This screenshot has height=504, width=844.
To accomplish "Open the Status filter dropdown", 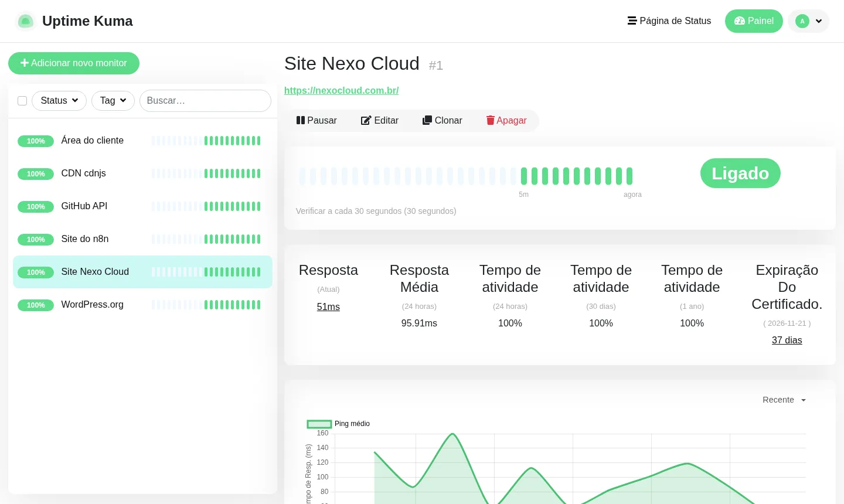I will 59,101.
